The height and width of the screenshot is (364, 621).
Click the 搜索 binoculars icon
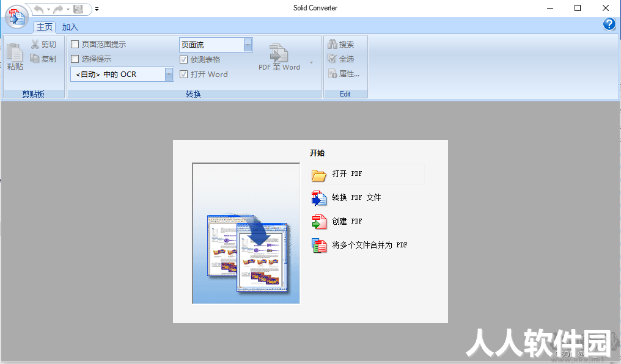click(333, 45)
